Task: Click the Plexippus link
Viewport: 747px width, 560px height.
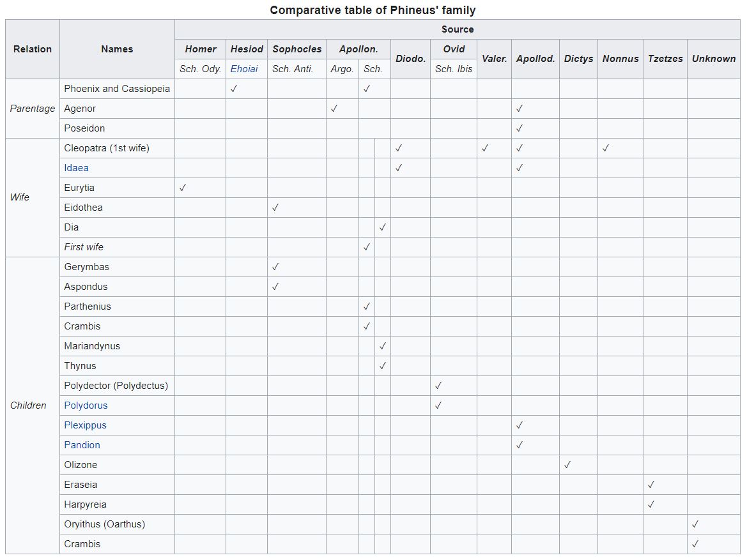Action: point(85,425)
